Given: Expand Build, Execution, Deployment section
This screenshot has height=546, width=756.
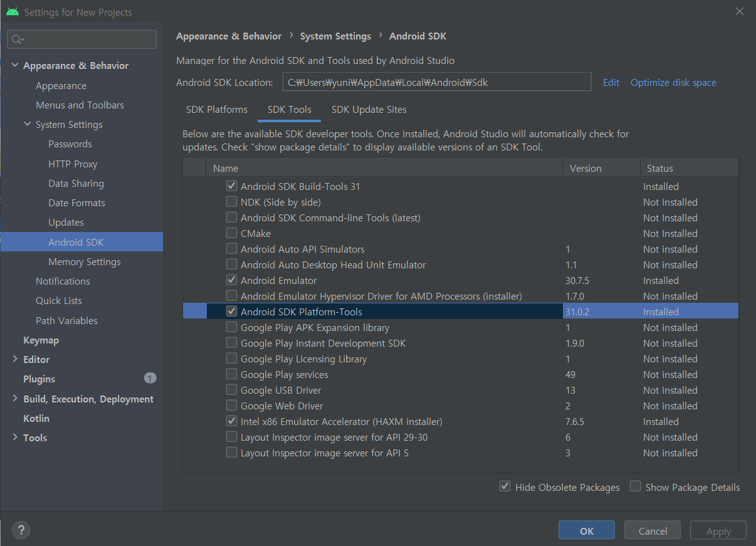Looking at the screenshot, I should tap(15, 399).
